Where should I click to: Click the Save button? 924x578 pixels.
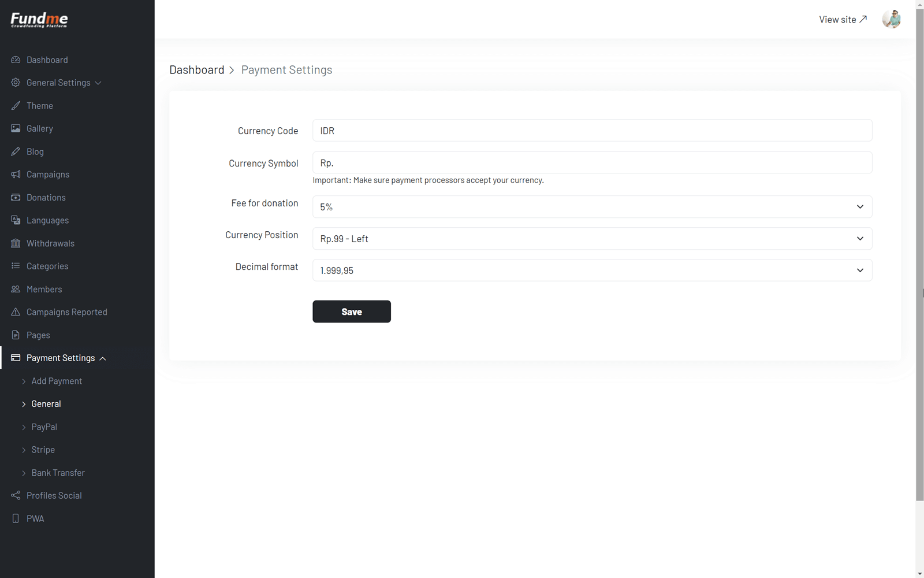[x=351, y=312]
